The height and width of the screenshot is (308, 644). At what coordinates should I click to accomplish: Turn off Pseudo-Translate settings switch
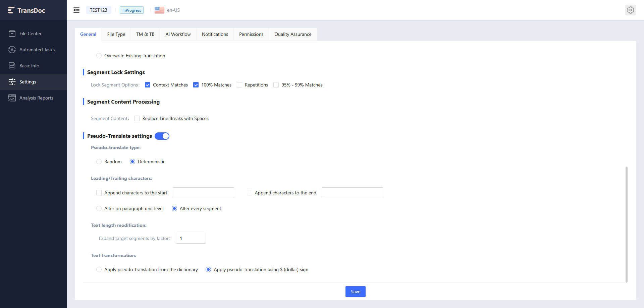(x=162, y=136)
